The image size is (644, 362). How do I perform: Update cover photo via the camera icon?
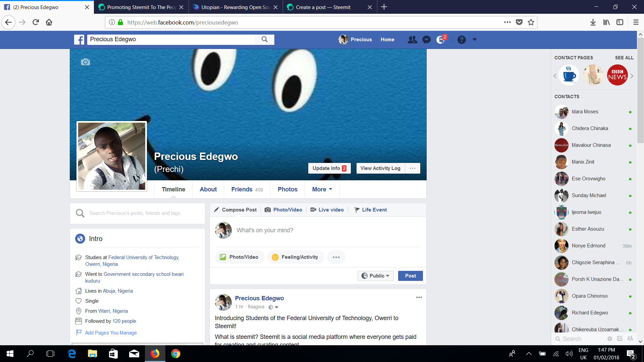click(x=86, y=62)
